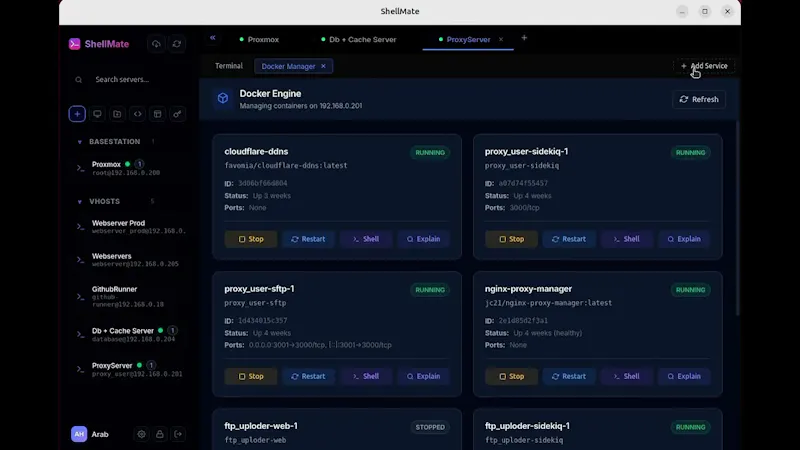Click the Add Service button
The width and height of the screenshot is (800, 450).
[704, 66]
